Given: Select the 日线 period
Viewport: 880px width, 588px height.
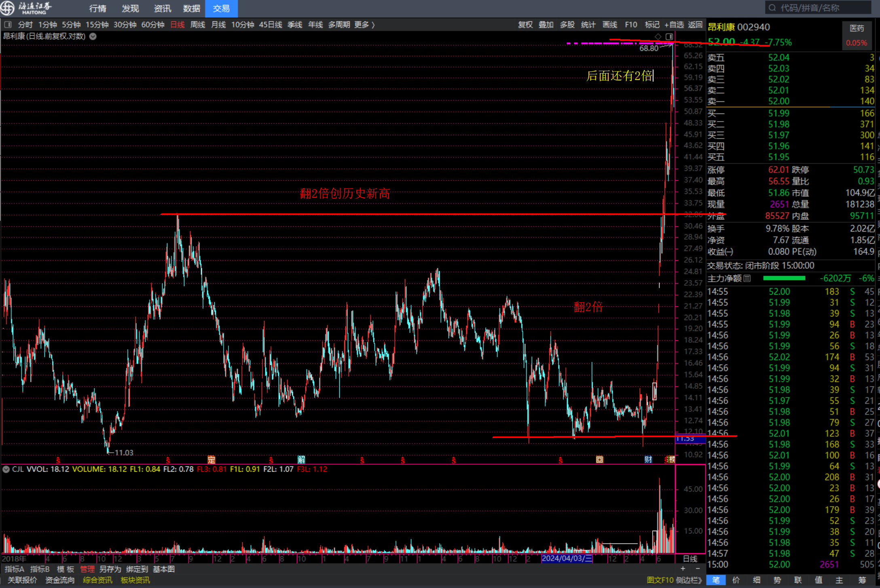Looking at the screenshot, I should pyautogui.click(x=178, y=25).
